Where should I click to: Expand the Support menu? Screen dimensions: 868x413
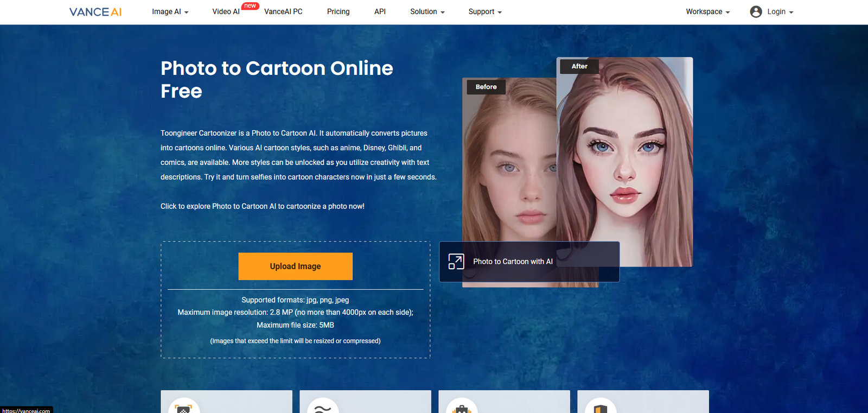tap(484, 12)
